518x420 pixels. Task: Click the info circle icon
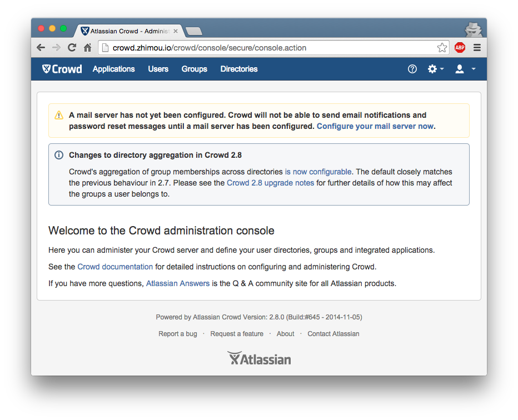tap(59, 155)
